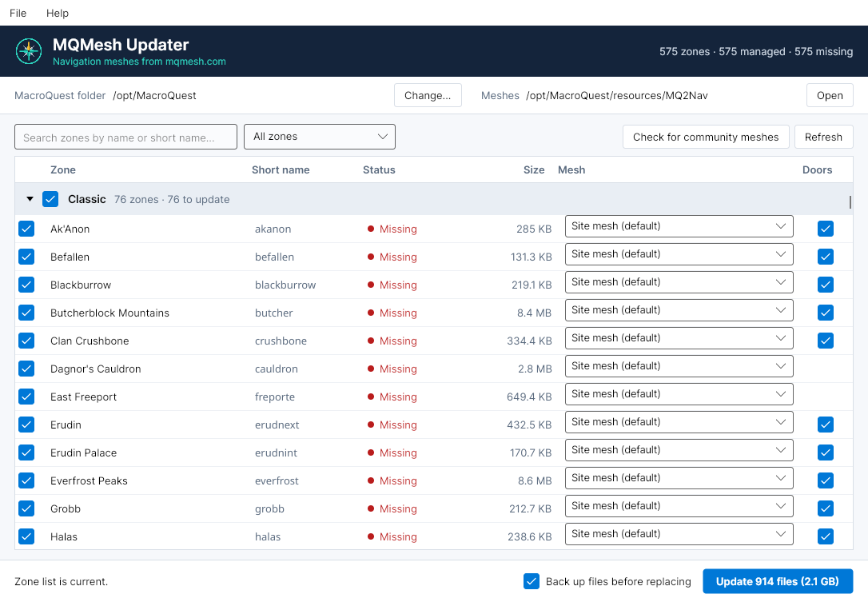Open the File menu
Screen dimensions: 868x602
[18, 13]
